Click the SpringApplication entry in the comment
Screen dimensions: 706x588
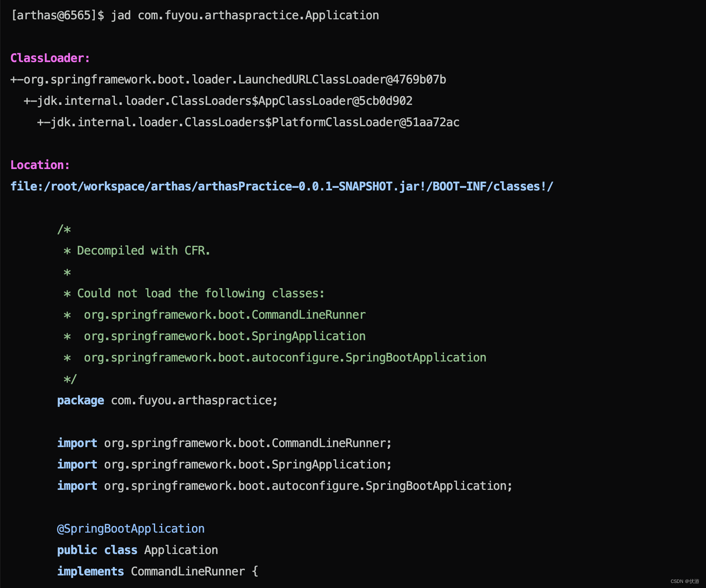(x=214, y=336)
